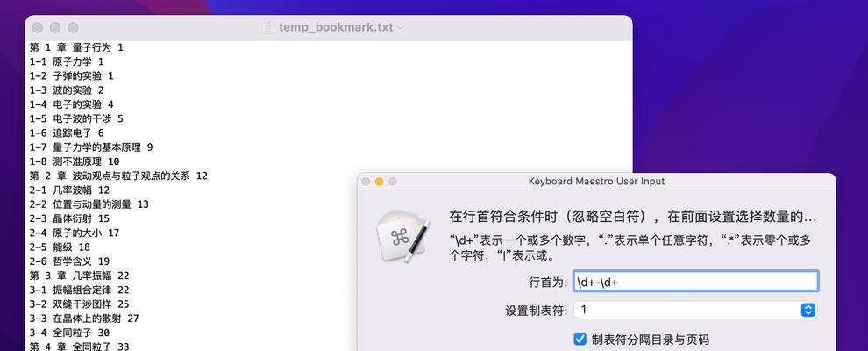
Task: Click line '1-1 原子力学 1'
Action: point(67,62)
